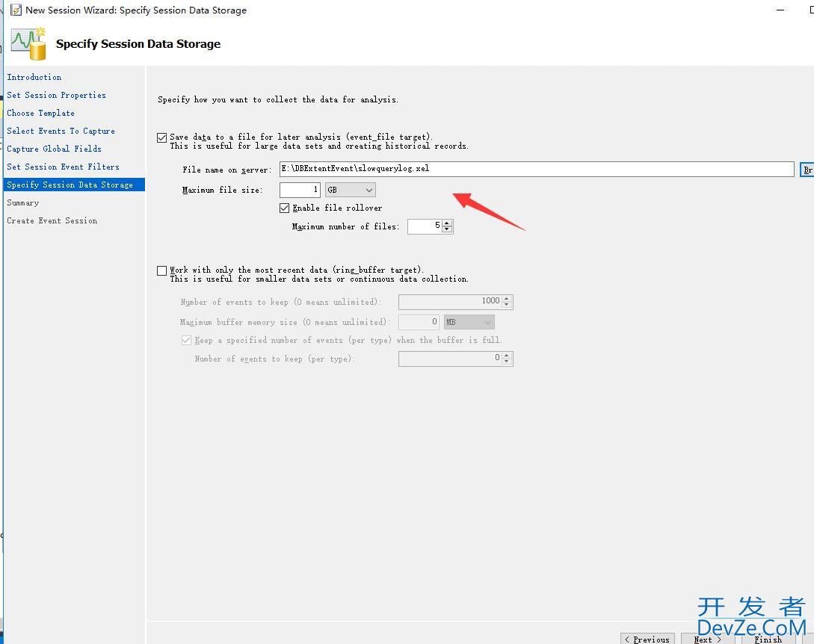Minimize the New Session Wizard window
Screen dimensions: 814x644
tap(780, 10)
